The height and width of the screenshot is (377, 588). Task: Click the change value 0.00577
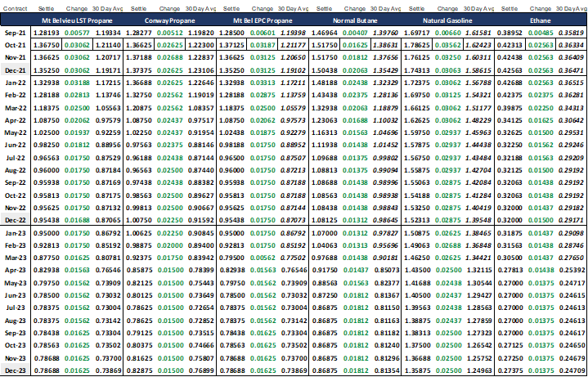click(77, 33)
